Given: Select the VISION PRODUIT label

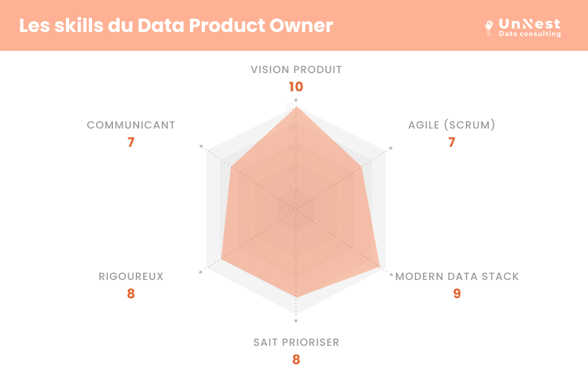Looking at the screenshot, I should (296, 70).
